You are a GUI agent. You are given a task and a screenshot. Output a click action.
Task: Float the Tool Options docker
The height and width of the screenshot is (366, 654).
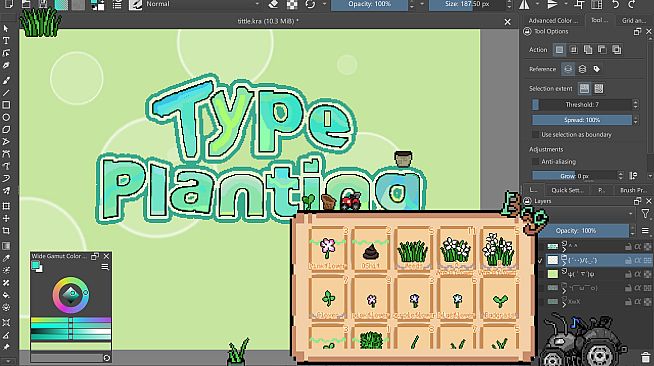click(637, 32)
